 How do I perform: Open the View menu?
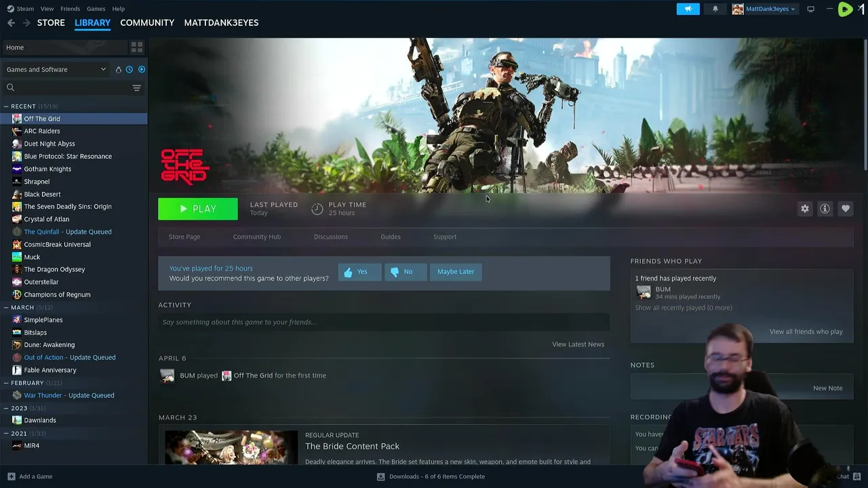point(47,9)
